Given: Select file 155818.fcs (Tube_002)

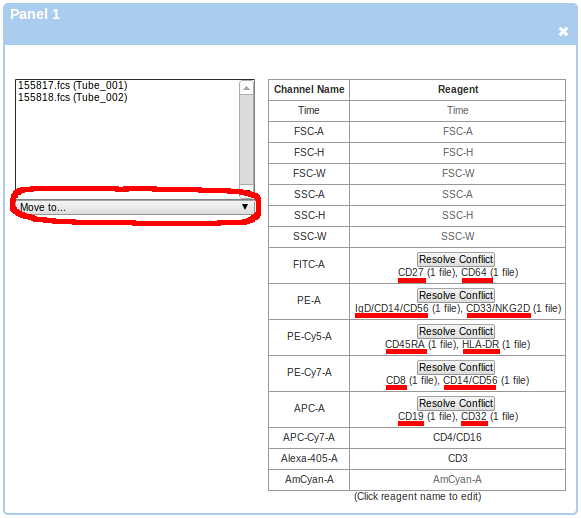Looking at the screenshot, I should [x=73, y=97].
